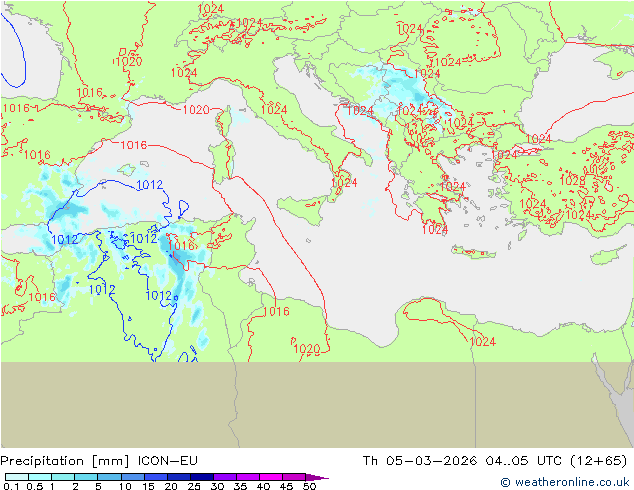Click the '15' legend value

(148, 486)
